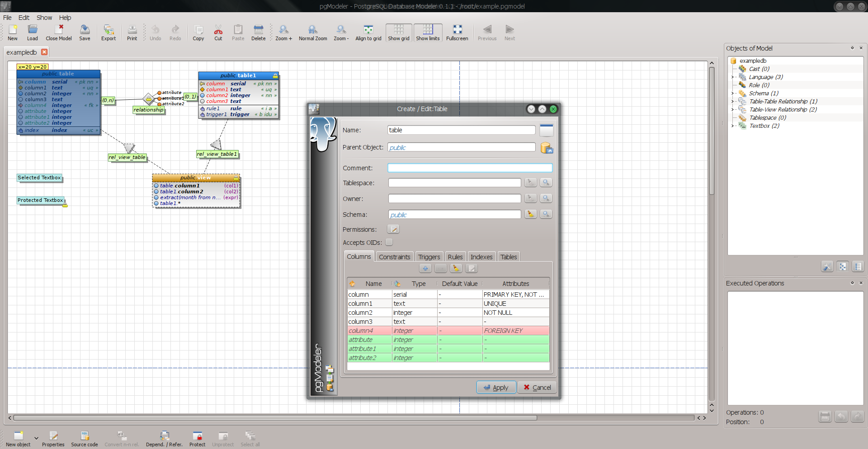Toggle the Show grid button

pos(398,32)
